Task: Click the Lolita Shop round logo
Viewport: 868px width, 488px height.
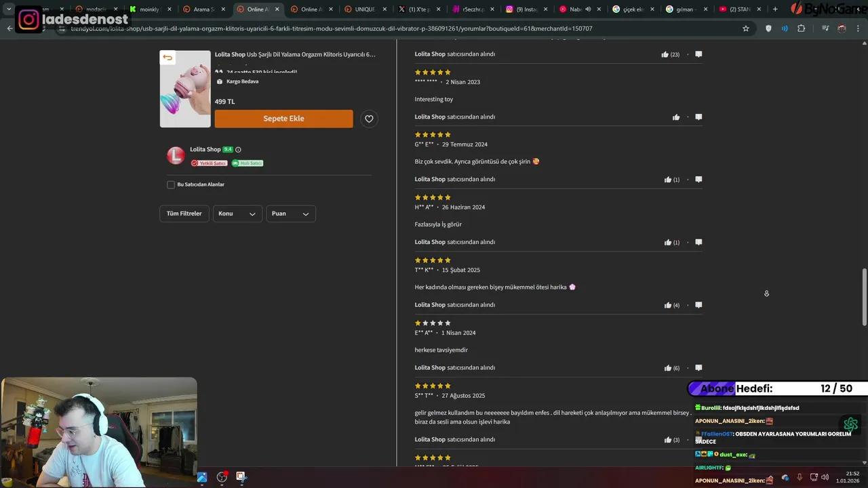Action: click(176, 155)
